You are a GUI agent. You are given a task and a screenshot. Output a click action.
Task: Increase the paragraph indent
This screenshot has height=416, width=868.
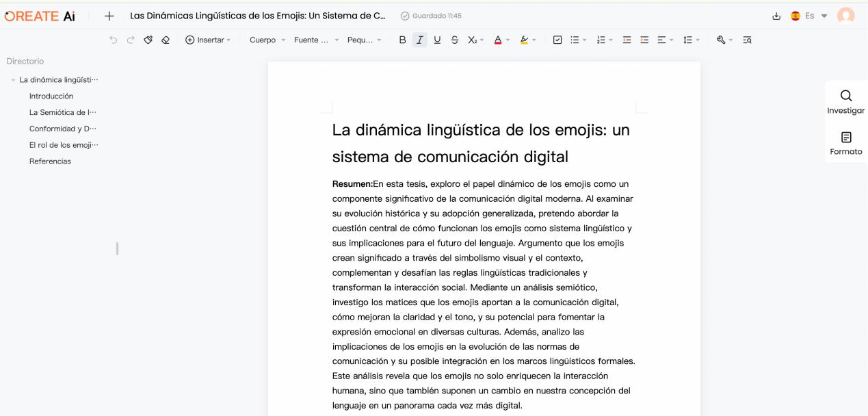tap(644, 40)
